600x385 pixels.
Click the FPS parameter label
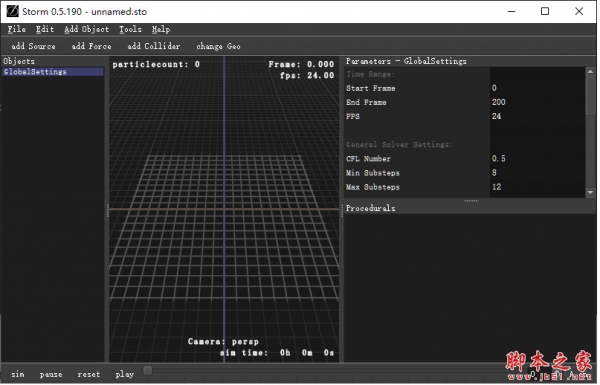(352, 116)
